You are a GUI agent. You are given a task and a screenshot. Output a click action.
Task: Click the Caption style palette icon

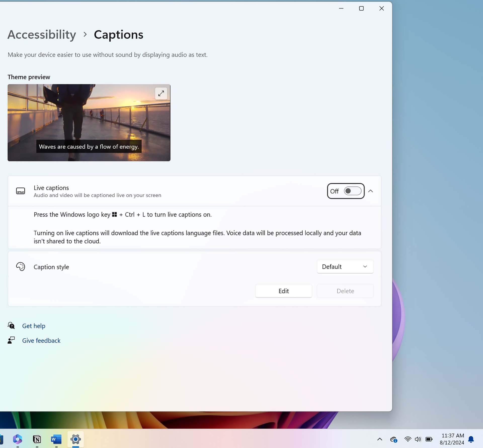pyautogui.click(x=20, y=266)
